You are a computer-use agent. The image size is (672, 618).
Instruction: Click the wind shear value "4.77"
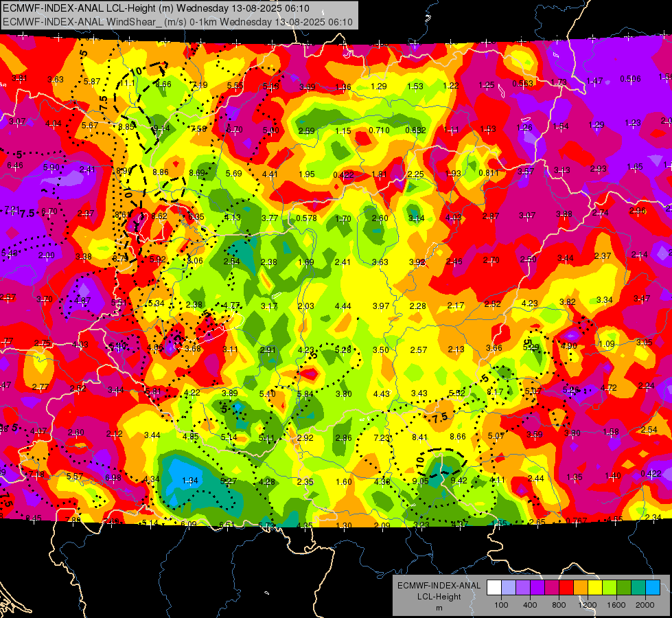(x=232, y=306)
